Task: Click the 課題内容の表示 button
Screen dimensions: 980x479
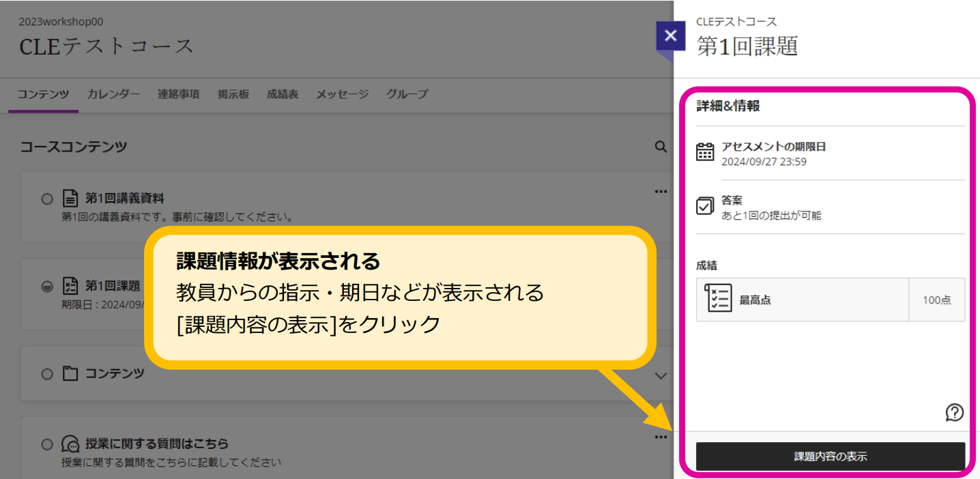Action: pyautogui.click(x=831, y=456)
